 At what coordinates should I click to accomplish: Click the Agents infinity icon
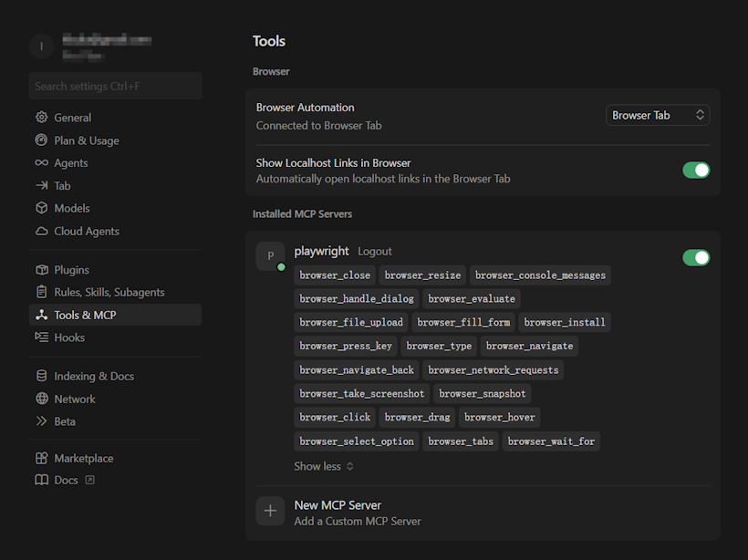coord(41,163)
